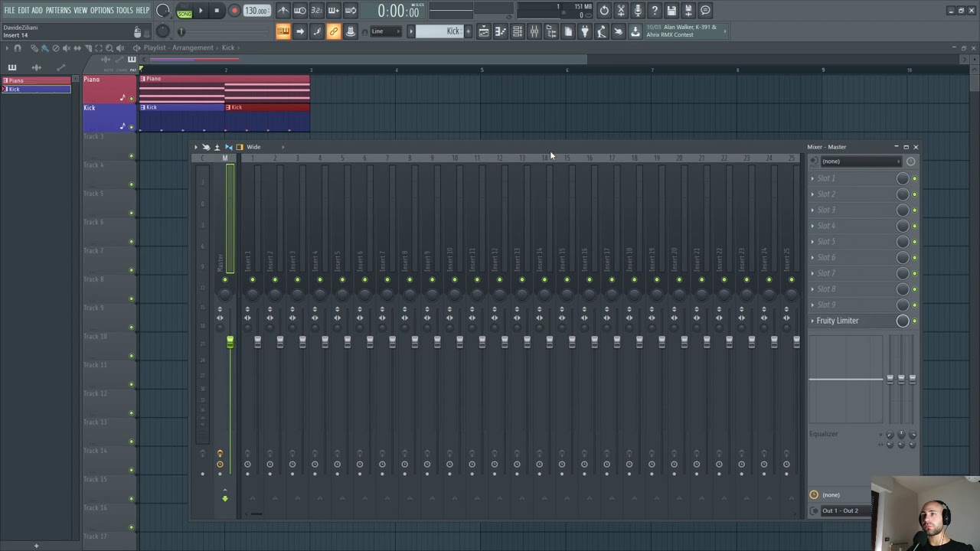Open the Channel rack view icon
Screen dimensions: 980x551
coord(518,31)
